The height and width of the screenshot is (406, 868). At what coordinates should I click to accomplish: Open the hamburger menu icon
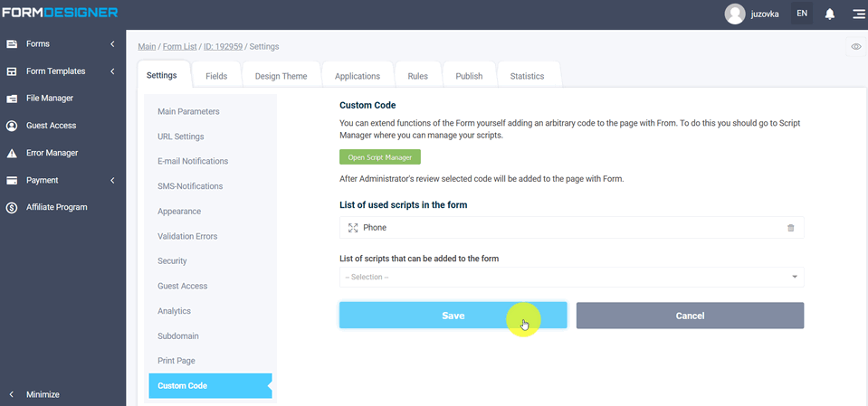[858, 14]
